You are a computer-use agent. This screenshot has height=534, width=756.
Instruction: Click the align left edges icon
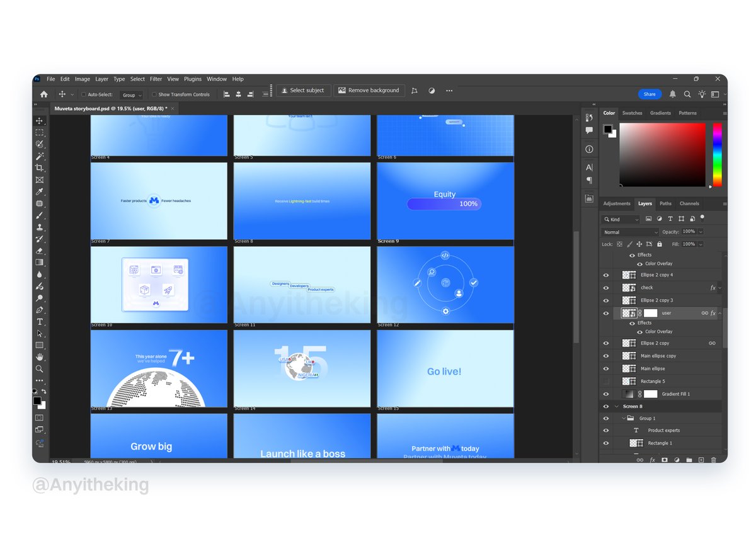(226, 94)
